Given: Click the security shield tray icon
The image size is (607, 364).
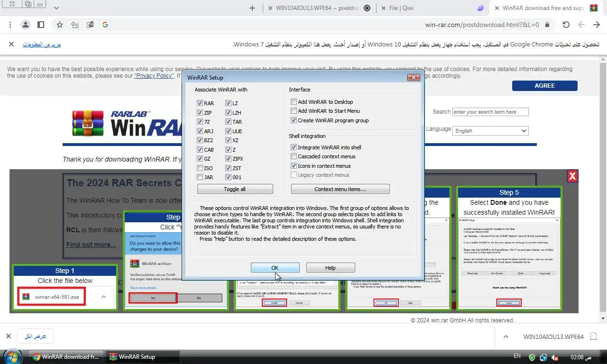Looking at the screenshot, I should click(x=532, y=357).
